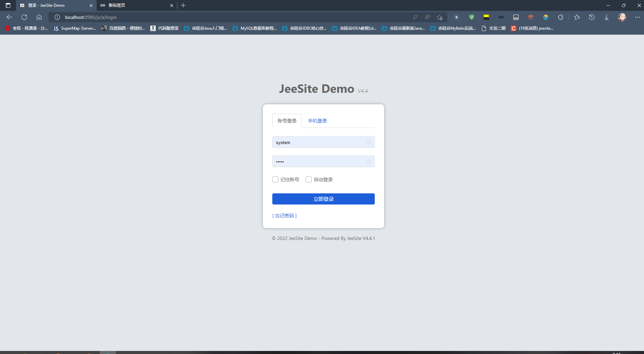Close the 新标签页 tab

click(x=172, y=5)
